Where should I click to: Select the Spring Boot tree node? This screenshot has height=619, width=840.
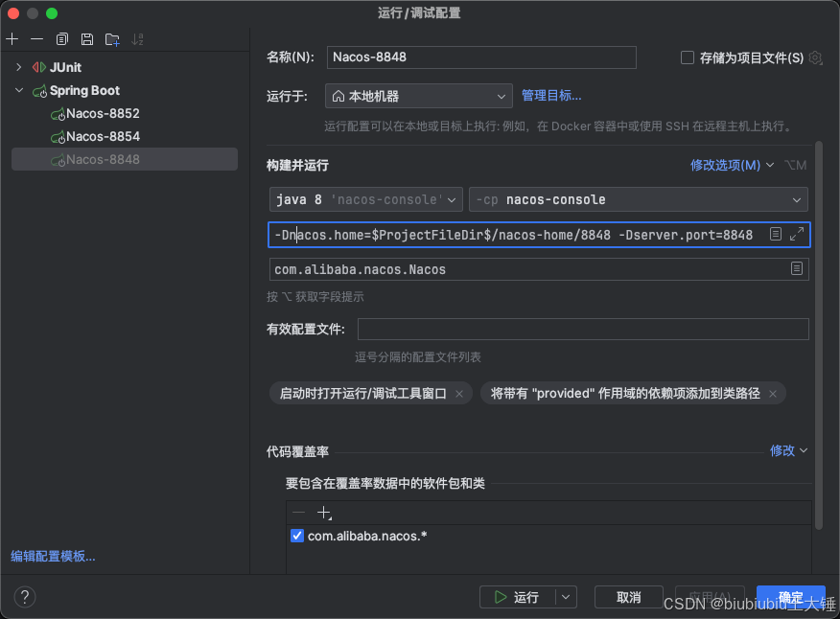click(x=84, y=90)
